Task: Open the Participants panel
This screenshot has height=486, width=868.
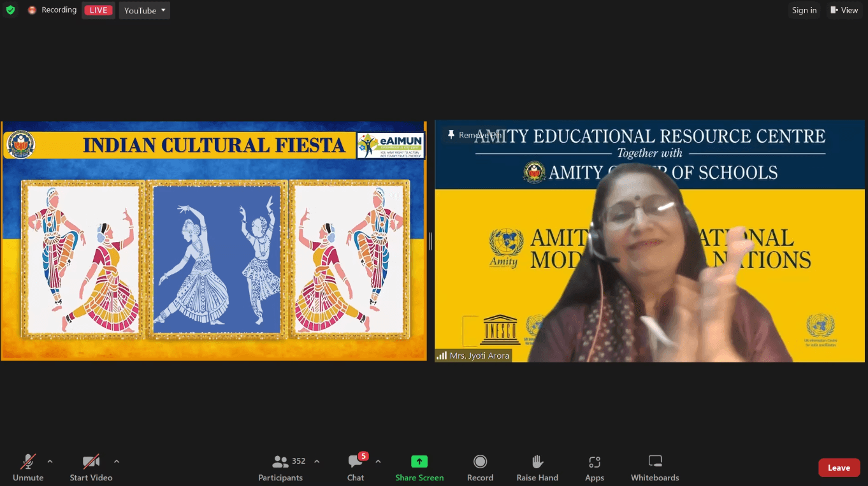Action: (280, 468)
